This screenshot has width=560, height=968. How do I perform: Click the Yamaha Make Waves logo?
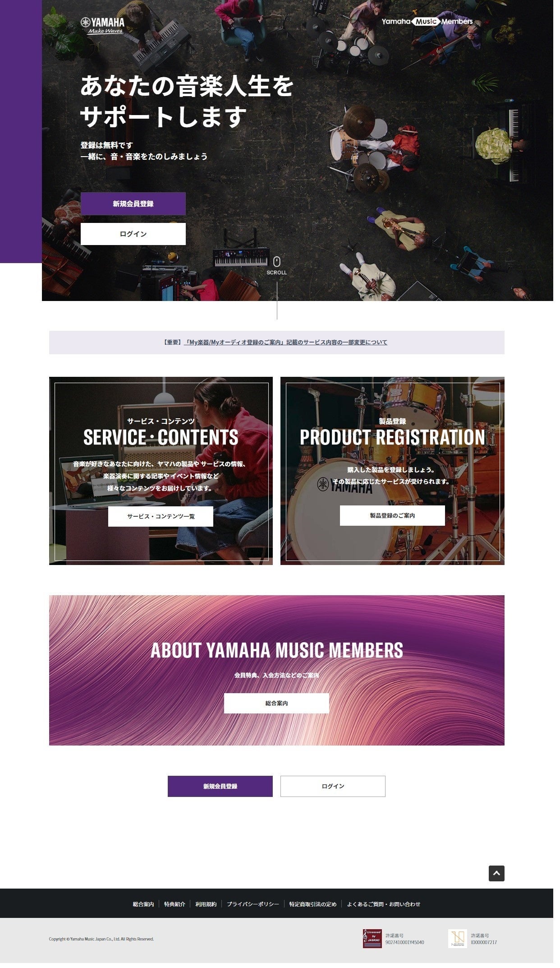coord(102,26)
